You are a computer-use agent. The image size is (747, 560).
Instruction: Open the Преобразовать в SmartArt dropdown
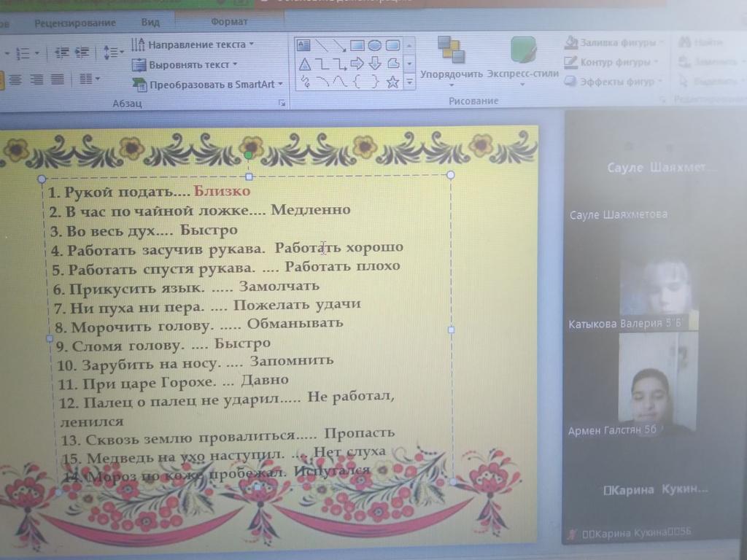pos(208,84)
